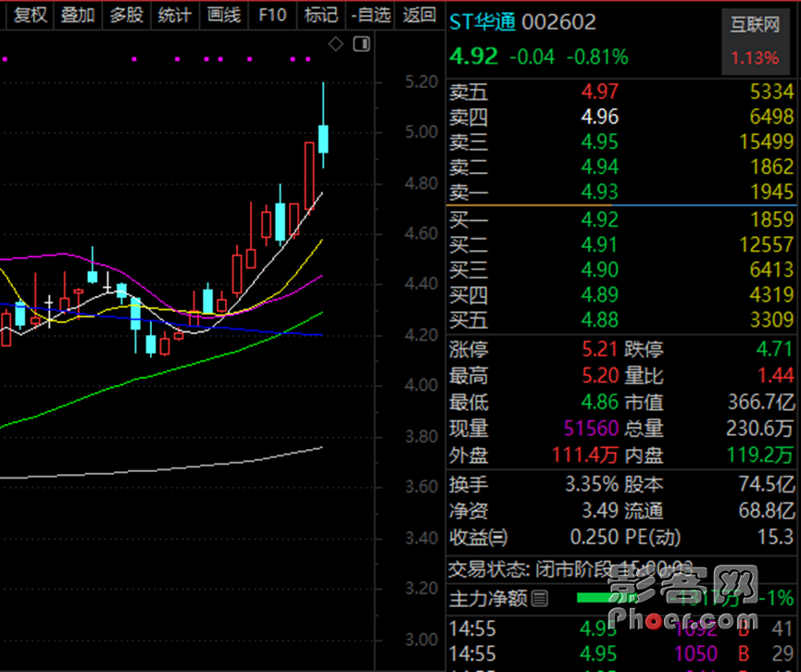This screenshot has height=672, width=801.
Task: Open the 多股 multi-stock view
Action: pyautogui.click(x=126, y=16)
